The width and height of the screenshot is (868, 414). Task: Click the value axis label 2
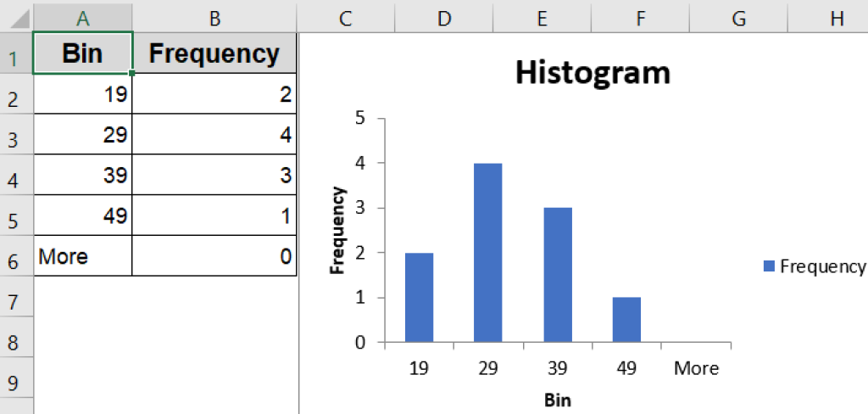[360, 253]
